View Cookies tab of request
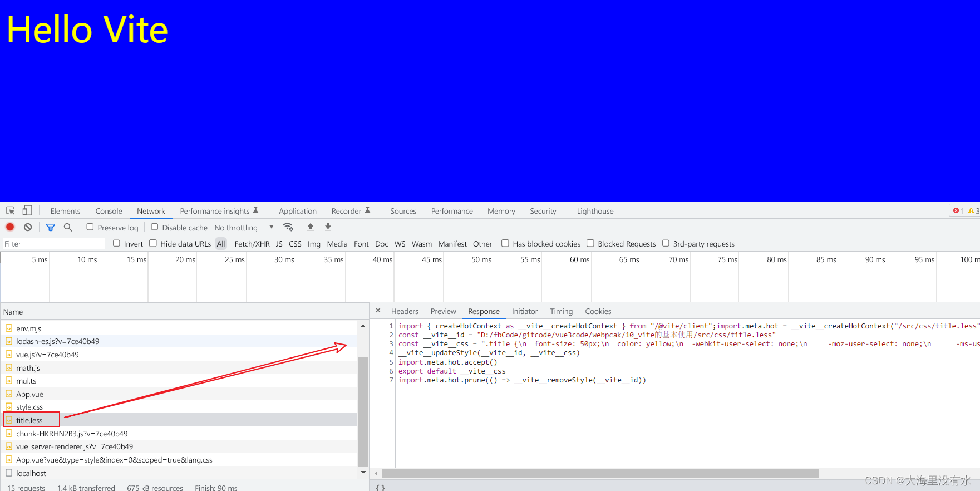The width and height of the screenshot is (980, 491). click(x=598, y=311)
